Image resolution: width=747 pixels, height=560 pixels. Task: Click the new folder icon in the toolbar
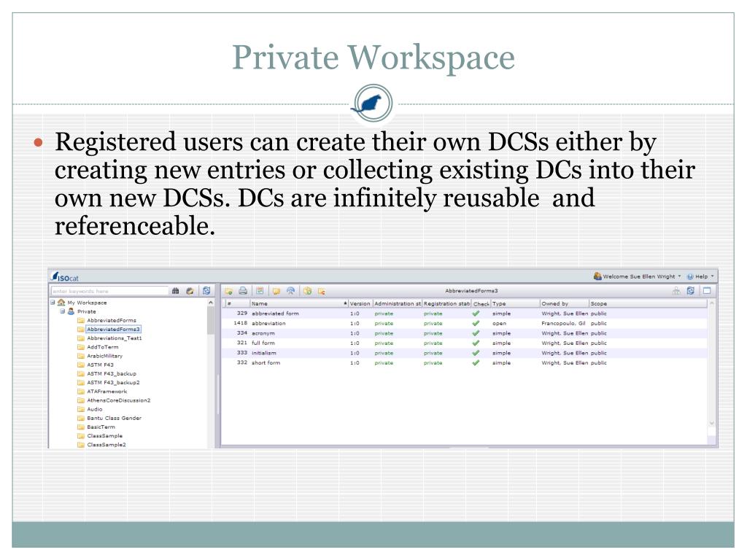(x=228, y=291)
